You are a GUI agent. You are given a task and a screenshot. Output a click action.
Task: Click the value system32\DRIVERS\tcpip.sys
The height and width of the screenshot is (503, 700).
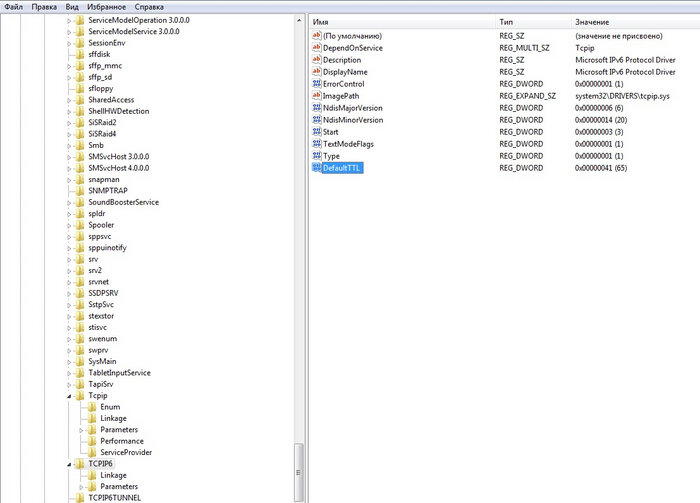622,96
